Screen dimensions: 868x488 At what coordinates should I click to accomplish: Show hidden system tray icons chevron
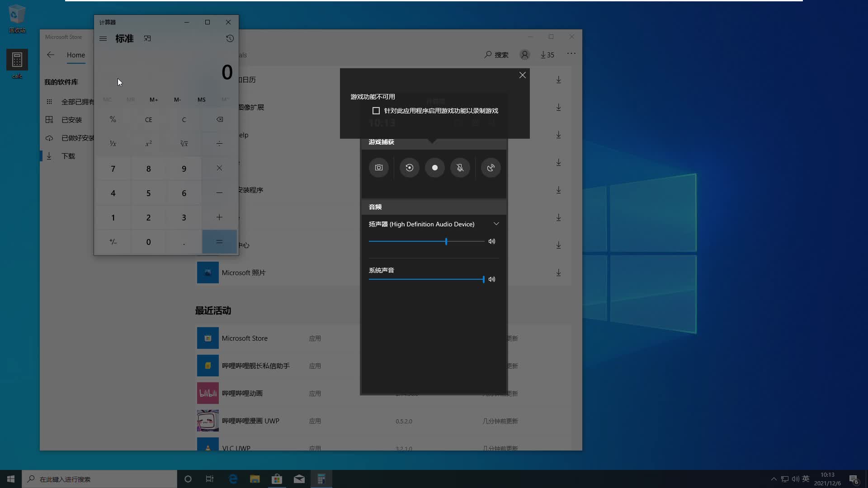click(x=774, y=479)
